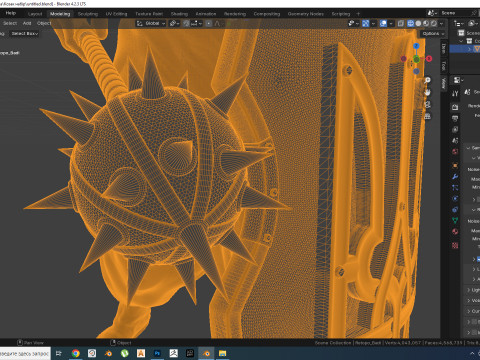Switch to the Texture Paint workspace tab
This screenshot has height=360, width=480.
point(149,14)
